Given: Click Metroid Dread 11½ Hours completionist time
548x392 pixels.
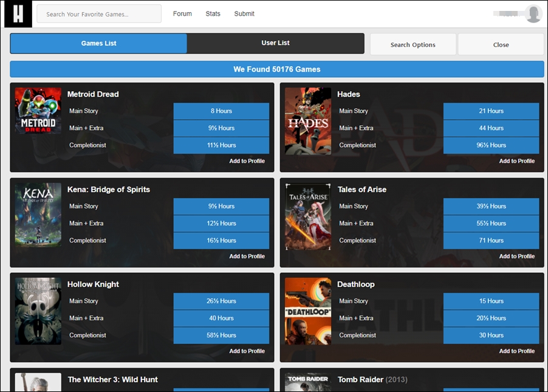Looking at the screenshot, I should click(221, 145).
